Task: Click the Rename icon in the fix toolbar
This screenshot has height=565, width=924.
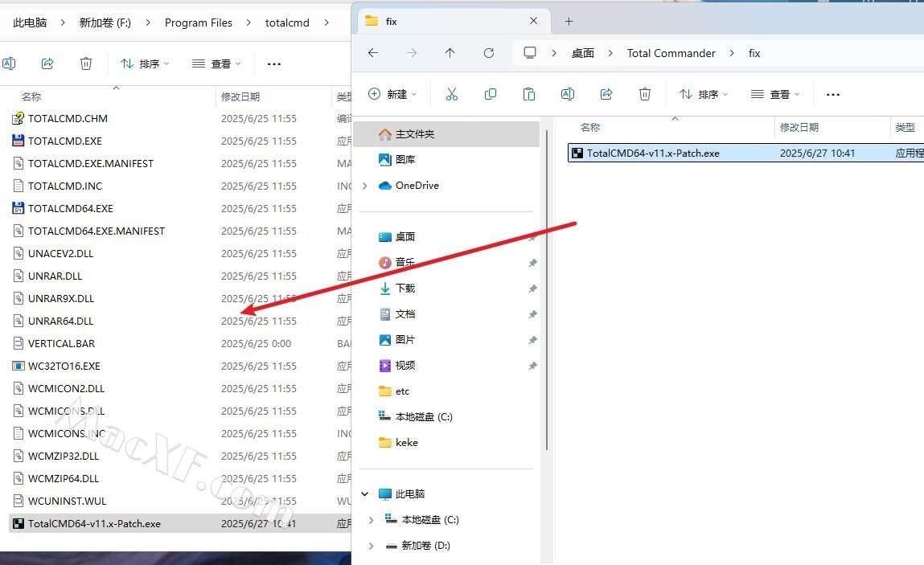Action: 568,94
